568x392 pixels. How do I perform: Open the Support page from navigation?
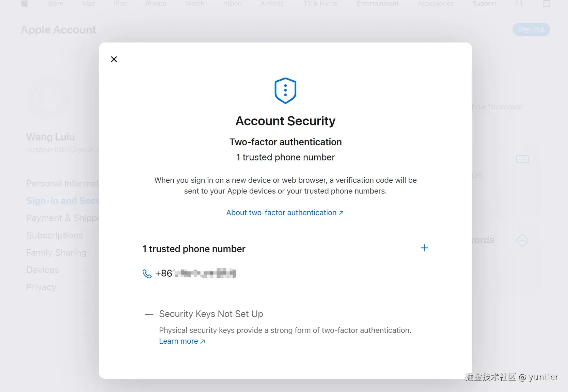[x=484, y=4]
